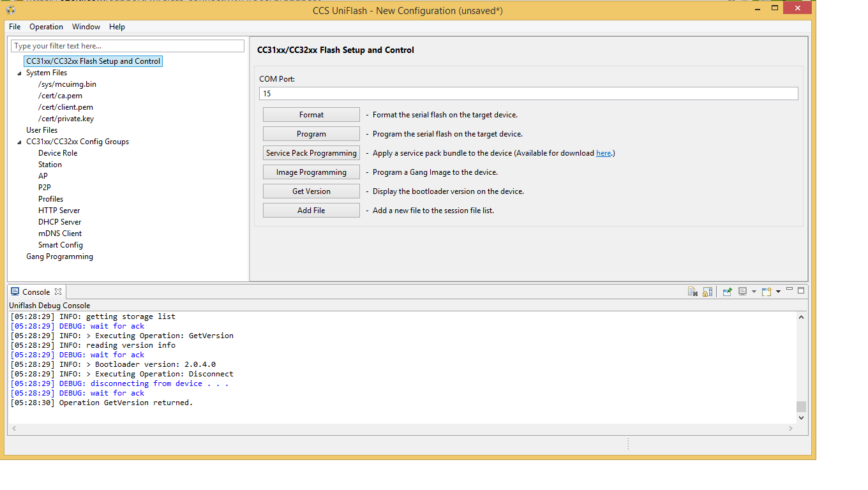The image size is (868, 490).
Task: Maximize the Console panel
Action: coord(801,290)
